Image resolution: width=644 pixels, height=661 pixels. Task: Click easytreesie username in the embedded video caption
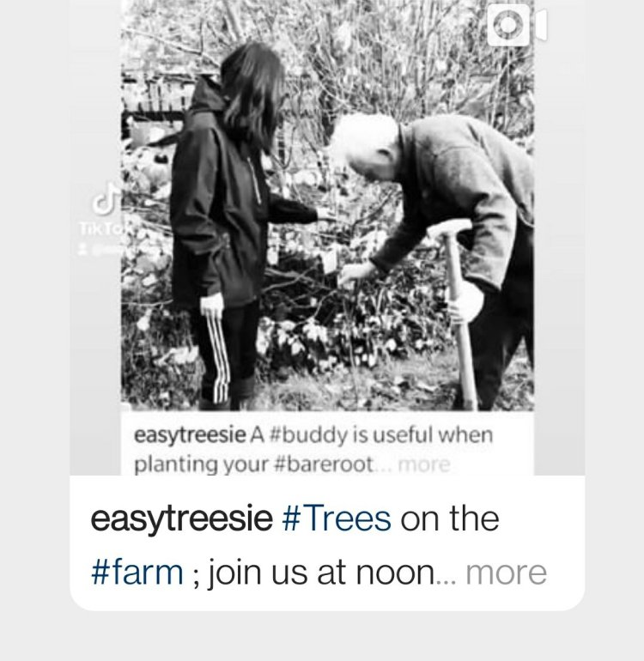point(189,435)
